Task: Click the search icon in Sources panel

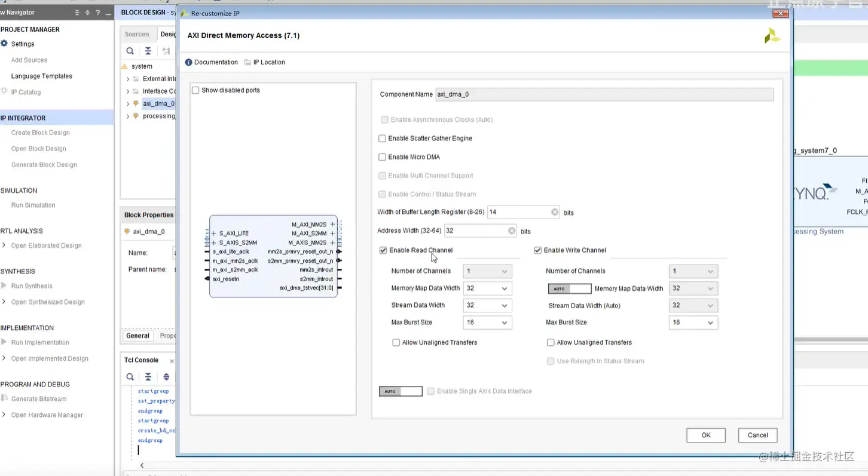Action: pos(130,51)
